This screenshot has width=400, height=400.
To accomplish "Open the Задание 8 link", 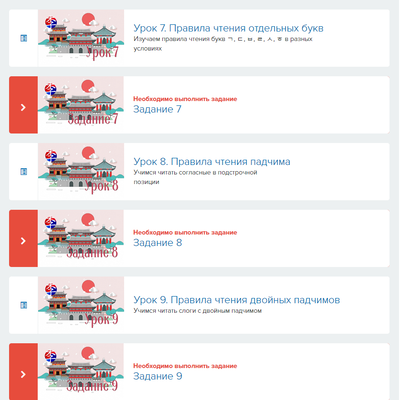I will coord(158,243).
